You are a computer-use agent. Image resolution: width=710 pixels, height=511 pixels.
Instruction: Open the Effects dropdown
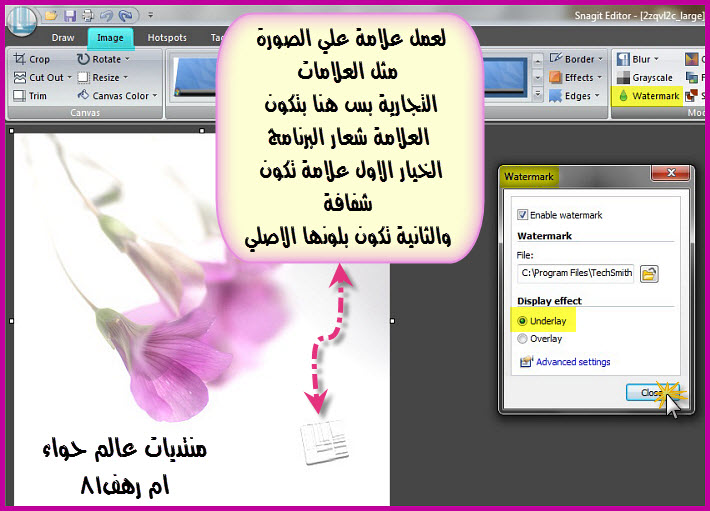[x=578, y=77]
